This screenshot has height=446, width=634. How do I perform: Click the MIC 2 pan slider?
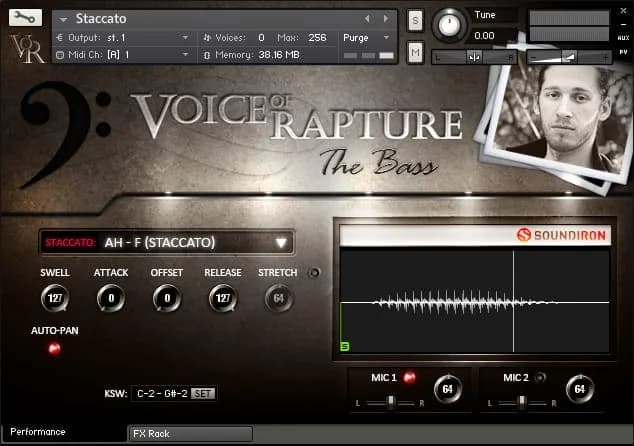pos(522,403)
